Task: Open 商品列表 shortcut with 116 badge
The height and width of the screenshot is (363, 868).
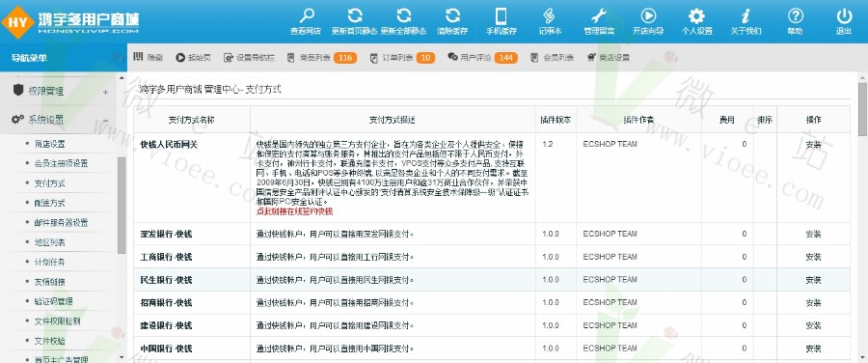Action: (322, 57)
